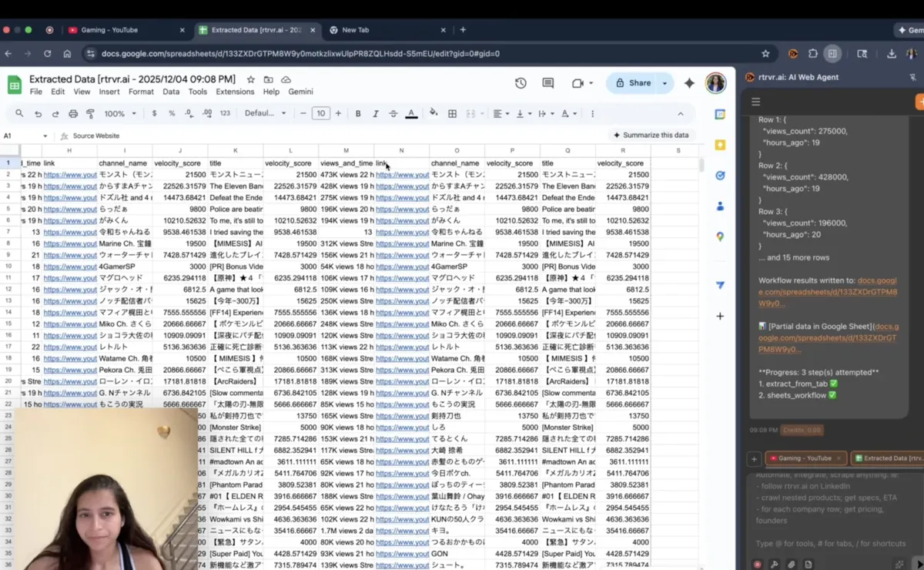Image resolution: width=924 pixels, height=570 pixels.
Task: Open the fill color picker
Action: pyautogui.click(x=434, y=113)
